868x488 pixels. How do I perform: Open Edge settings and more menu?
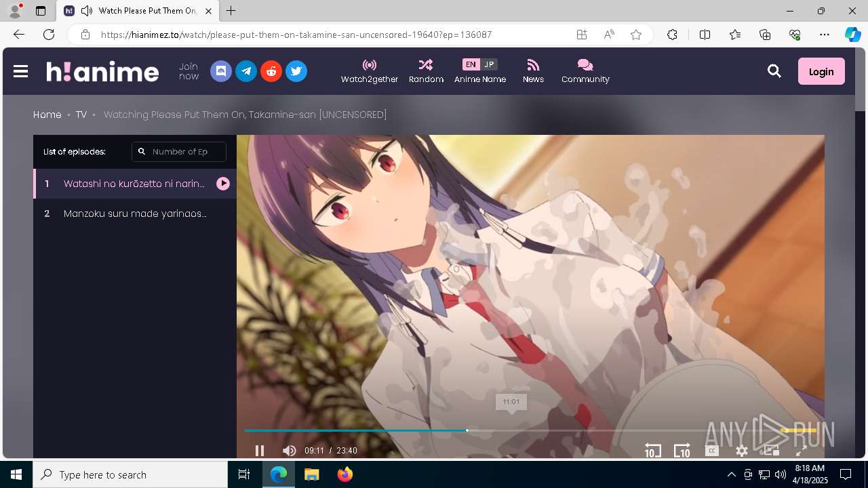click(x=825, y=35)
